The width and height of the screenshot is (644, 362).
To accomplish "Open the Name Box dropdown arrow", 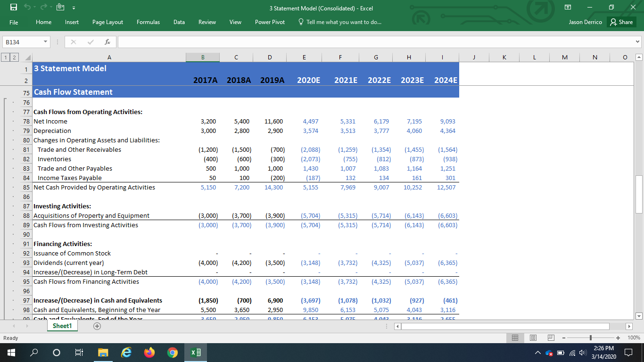I will (x=46, y=42).
